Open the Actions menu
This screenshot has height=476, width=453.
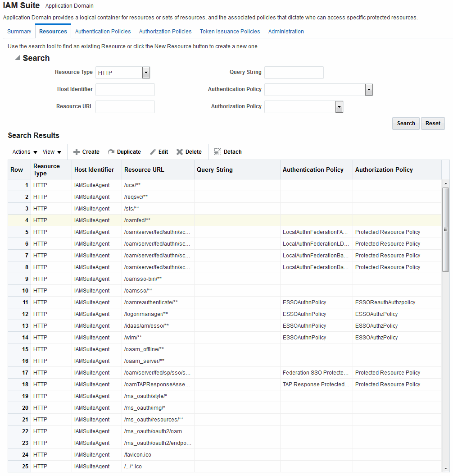coord(25,152)
